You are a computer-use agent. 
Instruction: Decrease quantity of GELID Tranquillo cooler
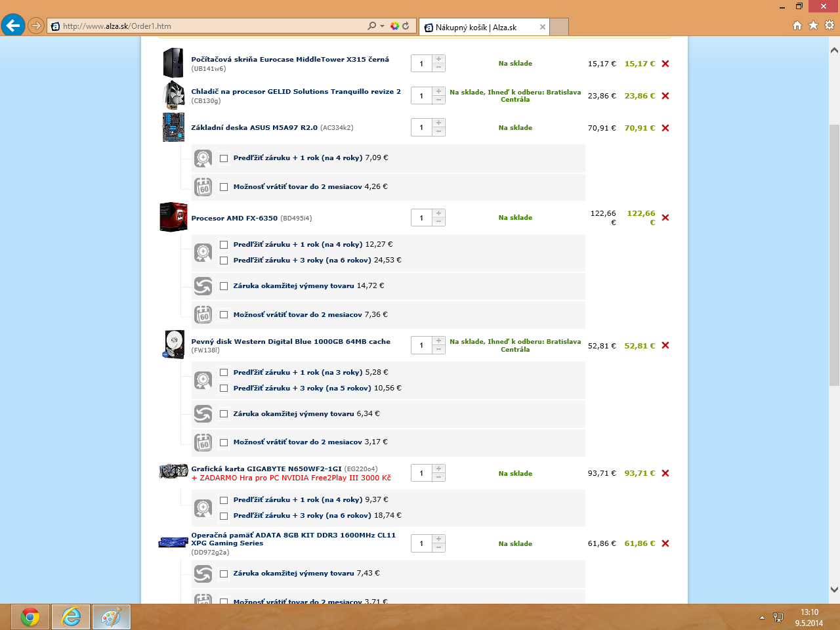439,100
